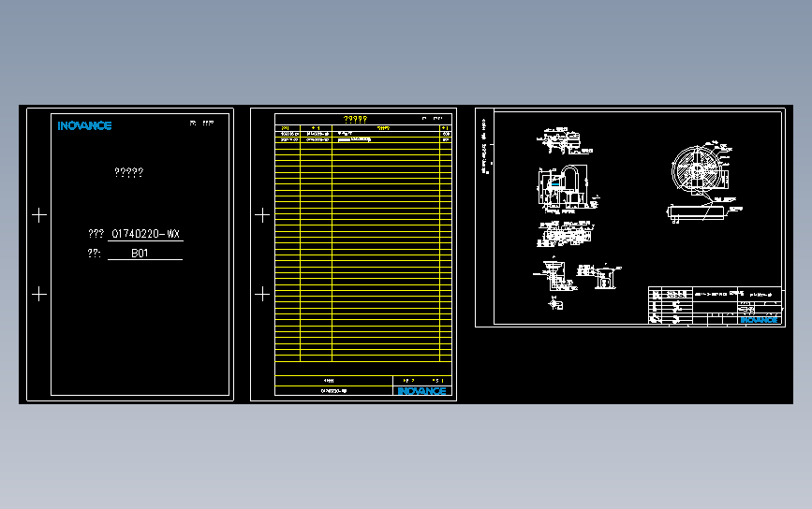Select the topmost detail view in the drawing sheet
Viewport: 812px width, 509px height.
point(564,140)
